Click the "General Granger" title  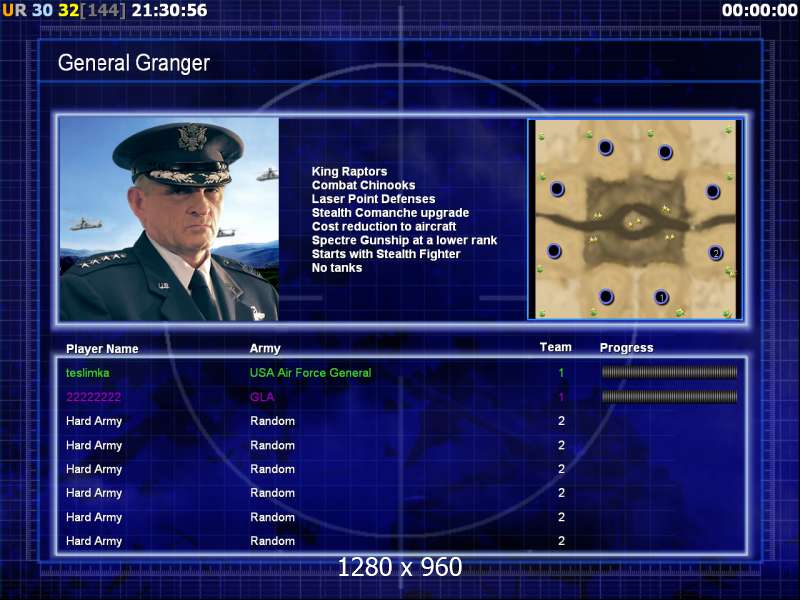pos(134,63)
